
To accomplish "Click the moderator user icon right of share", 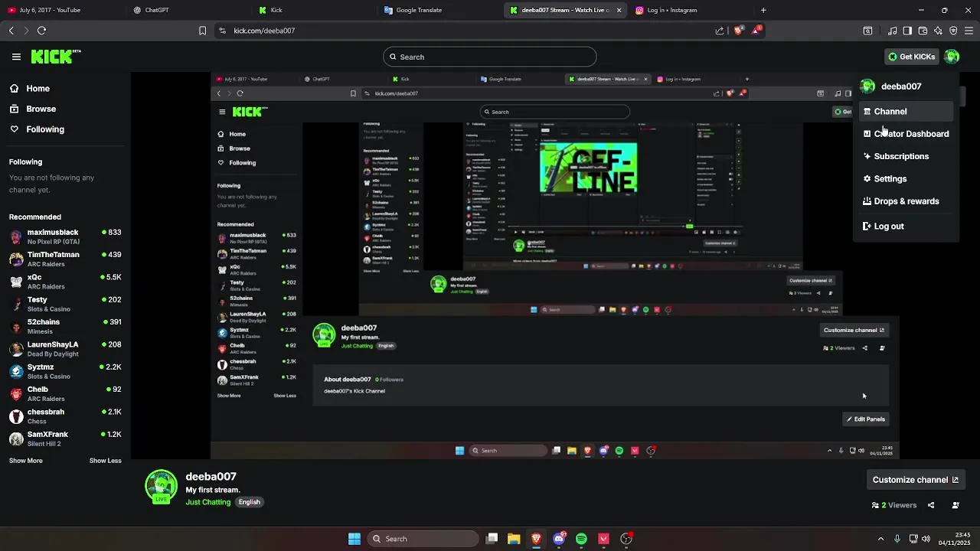I will 955,505.
